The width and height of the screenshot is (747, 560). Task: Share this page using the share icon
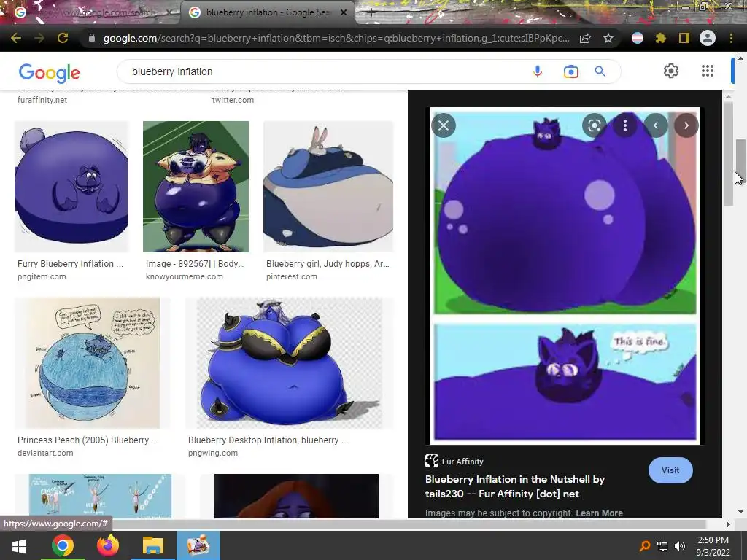pyautogui.click(x=585, y=38)
